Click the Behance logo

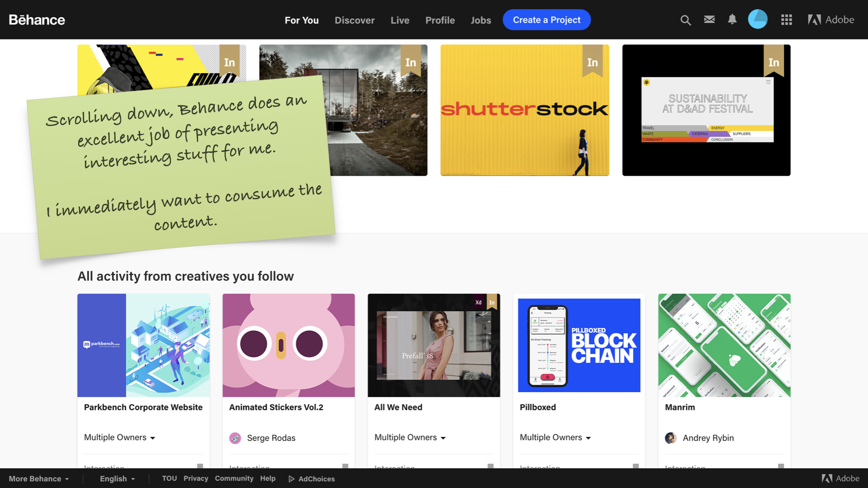[37, 20]
